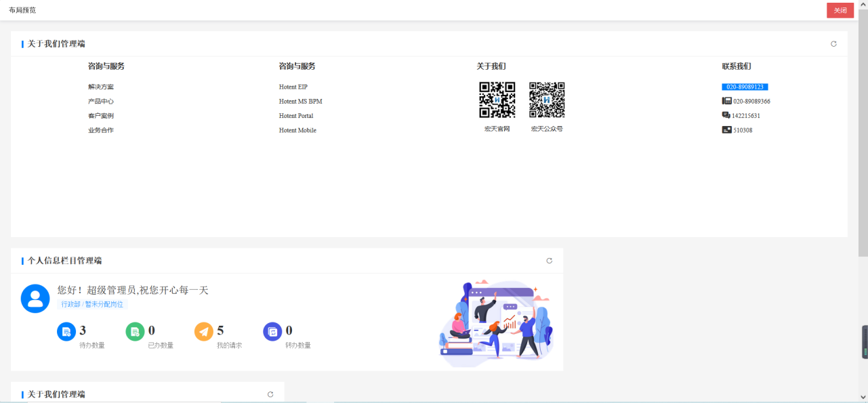Click the QQ number 142215631
The height and width of the screenshot is (403, 868).
(746, 116)
